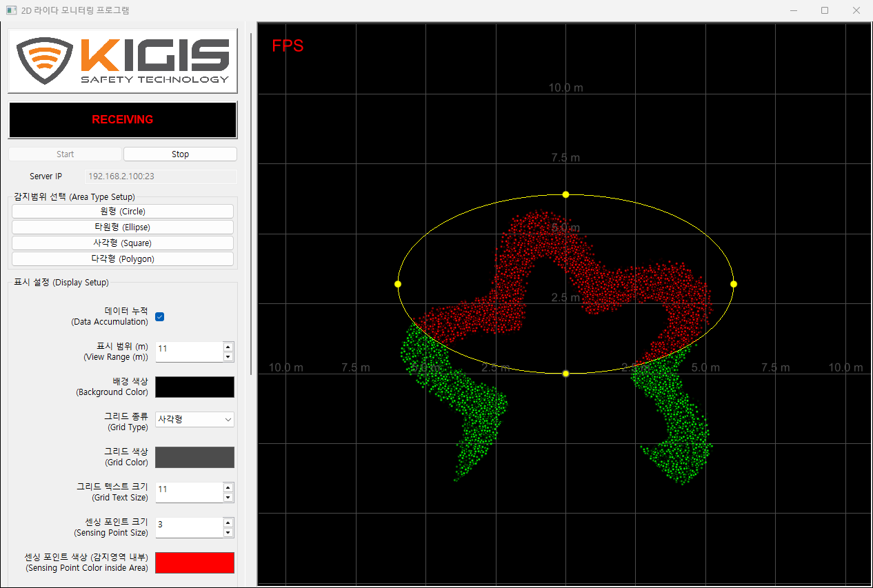This screenshot has height=588, width=873.
Task: Open the Grid Type dropdown
Action: point(194,419)
